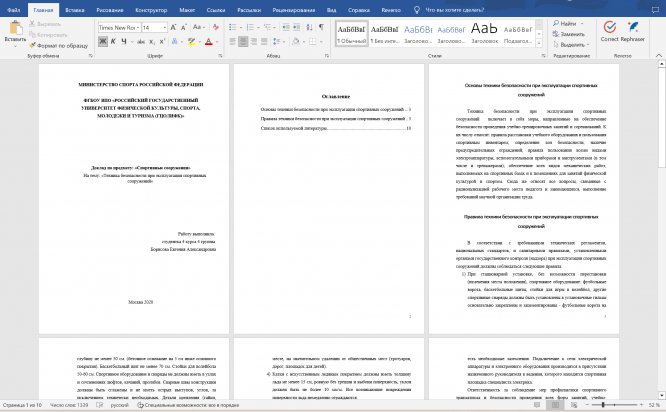Toggle underline (Ч) formatting
The image size is (666, 412).
tap(124, 42)
